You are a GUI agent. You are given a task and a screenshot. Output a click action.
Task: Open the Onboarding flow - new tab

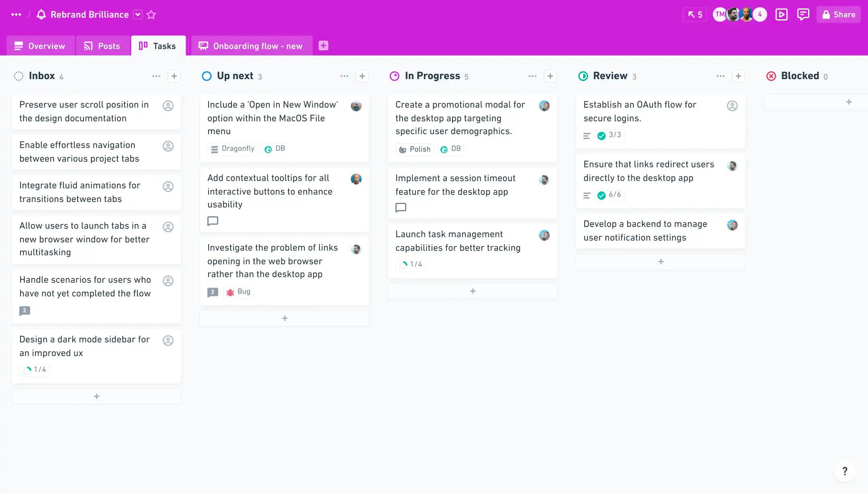(251, 46)
